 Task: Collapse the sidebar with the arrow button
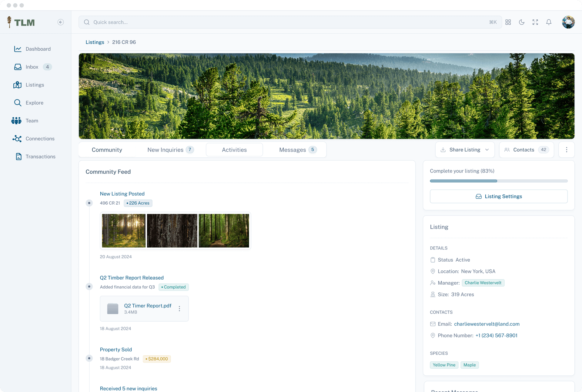(x=61, y=22)
